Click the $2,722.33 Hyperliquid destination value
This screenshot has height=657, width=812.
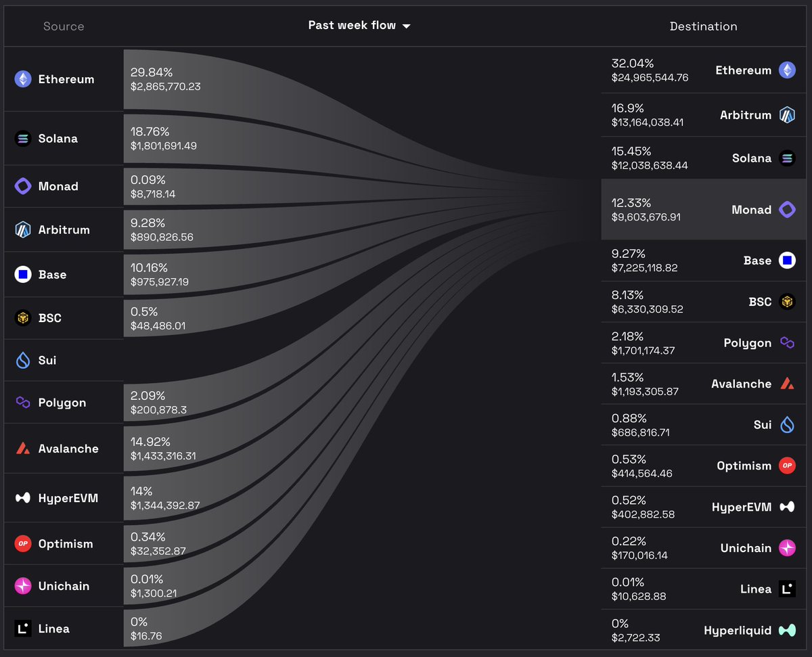coord(635,638)
